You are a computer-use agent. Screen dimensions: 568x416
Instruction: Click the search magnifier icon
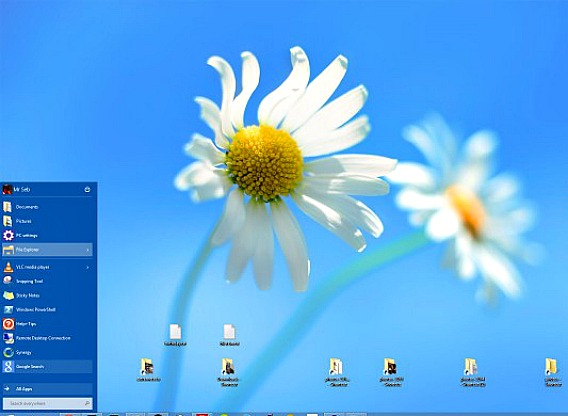(x=87, y=403)
